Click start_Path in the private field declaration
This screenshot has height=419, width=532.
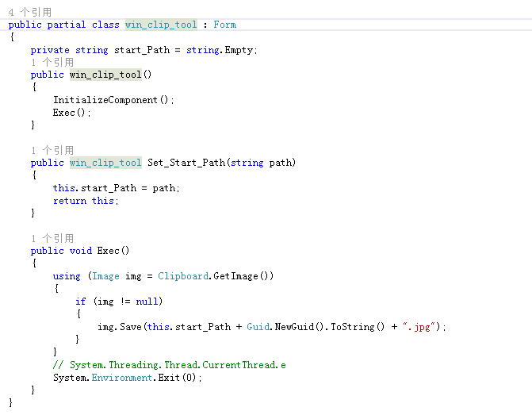point(142,50)
